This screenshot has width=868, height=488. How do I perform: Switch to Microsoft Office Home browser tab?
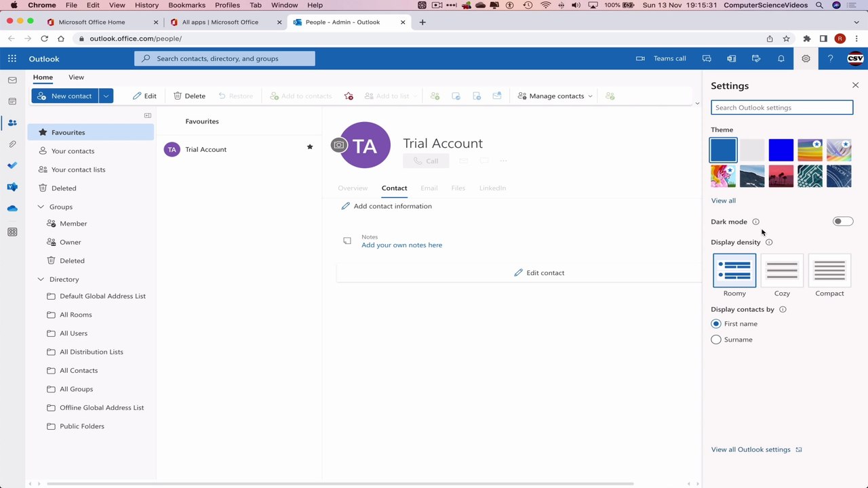[92, 22]
